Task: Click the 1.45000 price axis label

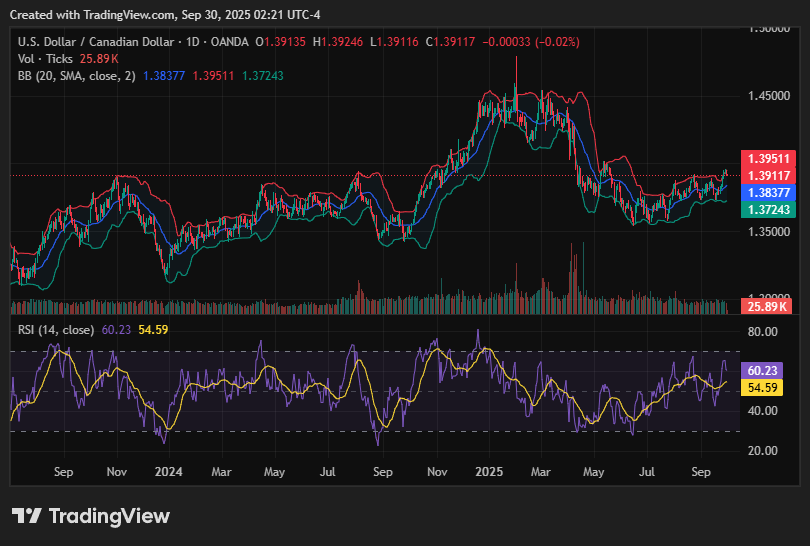Action: pyautogui.click(x=770, y=96)
